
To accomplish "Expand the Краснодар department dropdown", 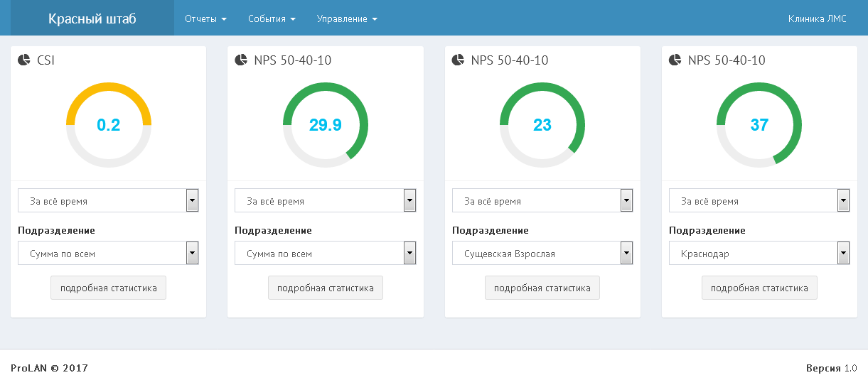I will [x=759, y=254].
